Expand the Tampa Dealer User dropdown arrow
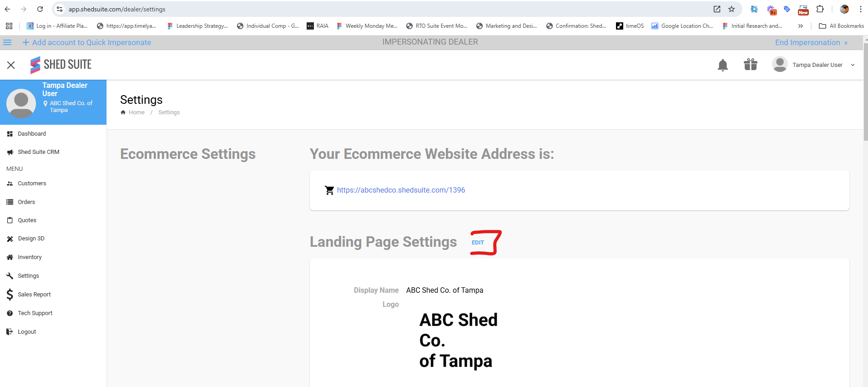868x387 pixels. [x=853, y=65]
